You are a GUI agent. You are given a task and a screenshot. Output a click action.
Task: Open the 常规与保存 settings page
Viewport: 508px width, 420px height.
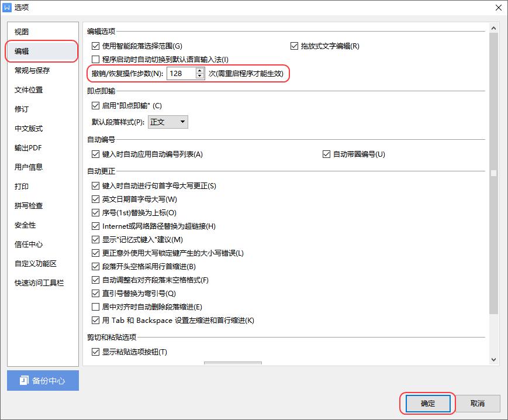point(33,70)
